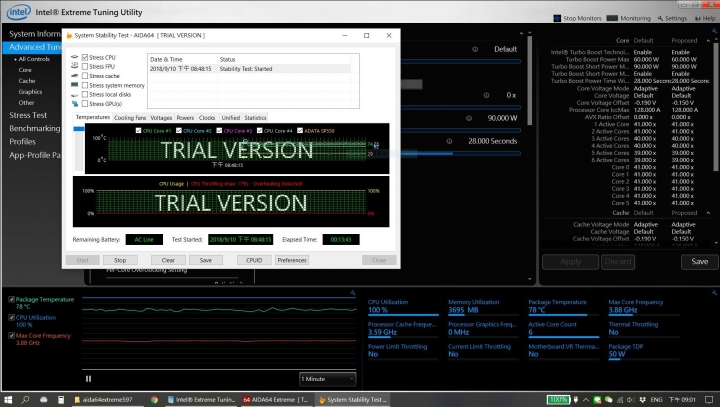Click the Clear button in AIDA64
The image size is (720, 407).
(x=168, y=260)
